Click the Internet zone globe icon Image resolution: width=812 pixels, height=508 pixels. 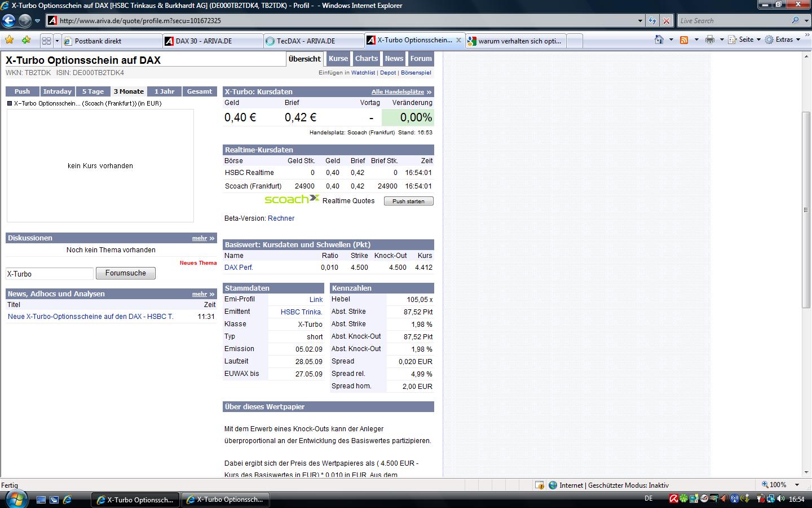[553, 485]
